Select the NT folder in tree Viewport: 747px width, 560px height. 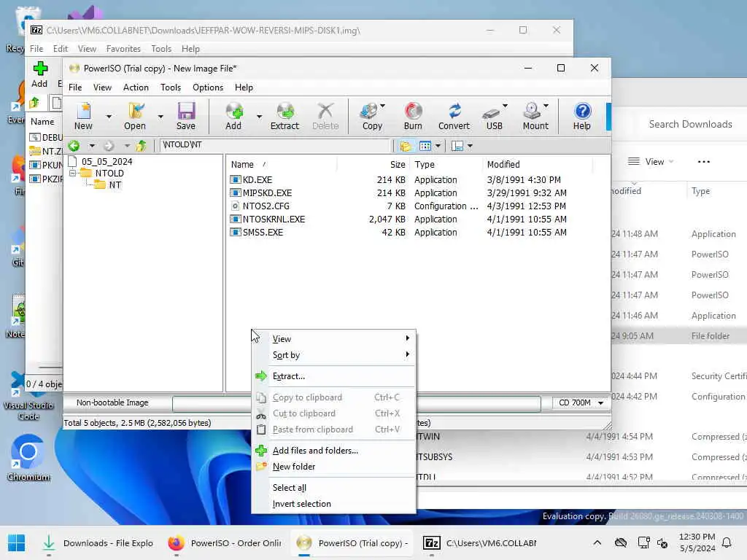(115, 184)
